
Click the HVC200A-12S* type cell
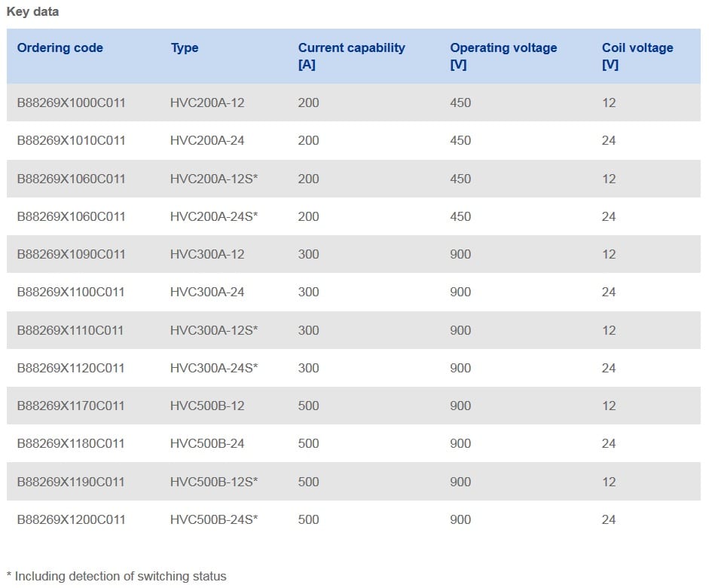[x=214, y=179]
